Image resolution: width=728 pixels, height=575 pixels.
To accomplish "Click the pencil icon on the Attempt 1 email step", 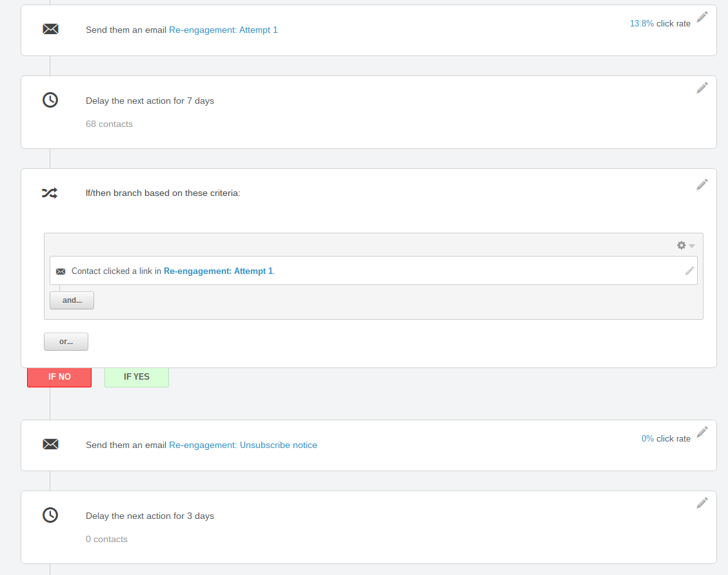I will [x=702, y=17].
